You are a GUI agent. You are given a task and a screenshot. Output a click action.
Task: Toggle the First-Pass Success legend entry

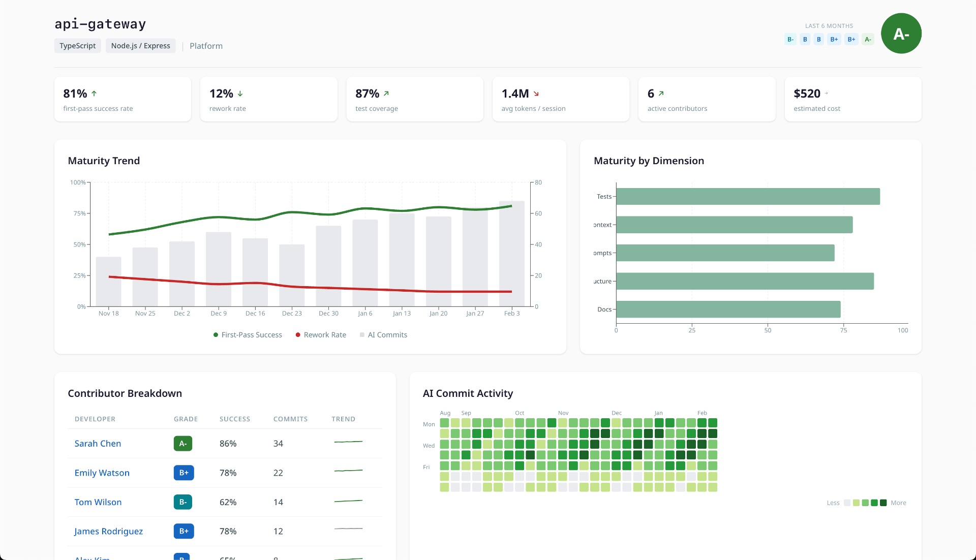[247, 334]
